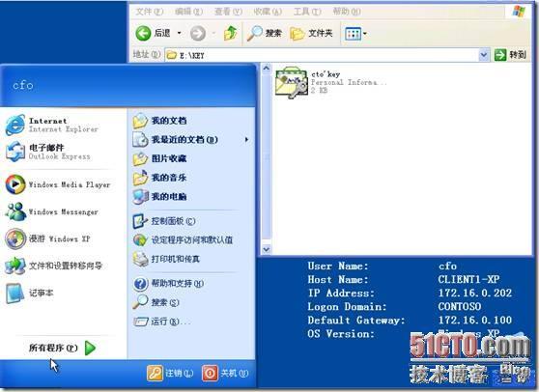Expand 所有程序 (All Programs)
Image resolution: width=539 pixels, height=392 pixels.
pyautogui.click(x=62, y=348)
